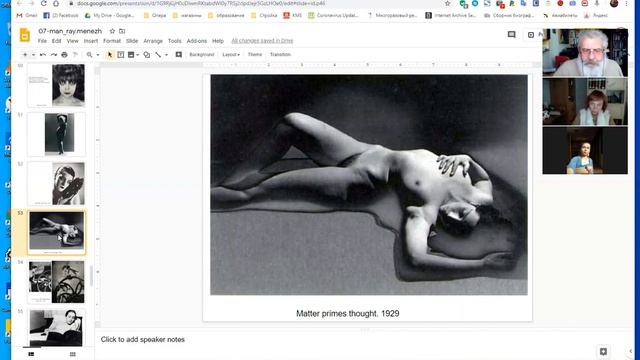Open the Tools menu

click(174, 41)
